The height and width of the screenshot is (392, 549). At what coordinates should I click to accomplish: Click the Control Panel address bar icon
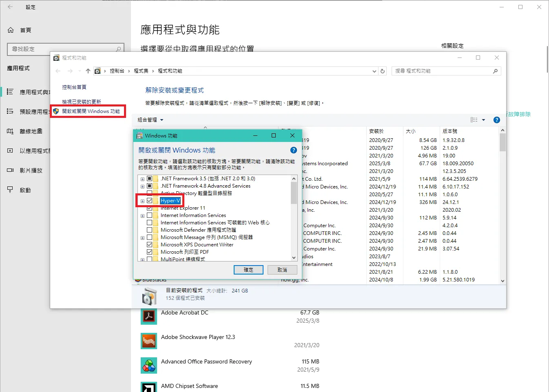point(97,71)
